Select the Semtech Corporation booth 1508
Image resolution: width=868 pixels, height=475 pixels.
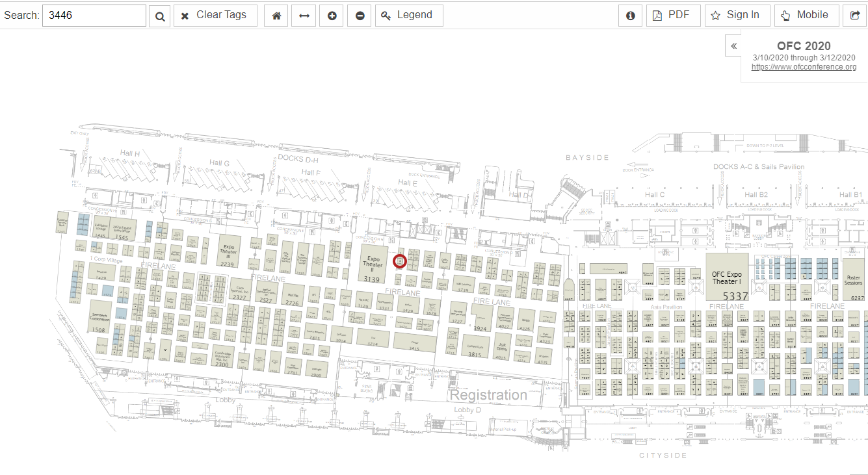pos(99,317)
